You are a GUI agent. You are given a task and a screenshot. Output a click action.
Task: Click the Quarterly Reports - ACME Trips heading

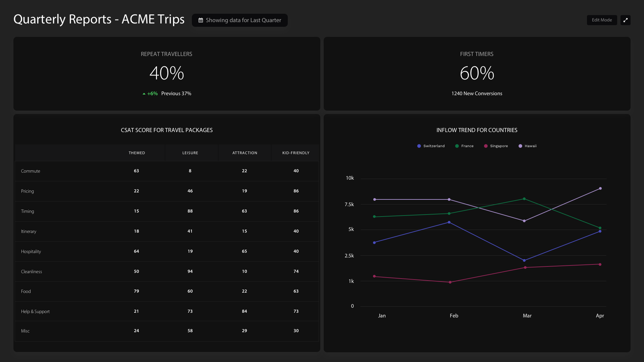coord(99,19)
